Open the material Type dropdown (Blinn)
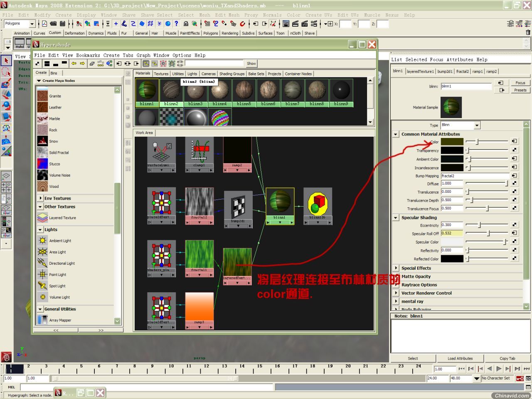Image resolution: width=532 pixels, height=399 pixels. [x=461, y=125]
